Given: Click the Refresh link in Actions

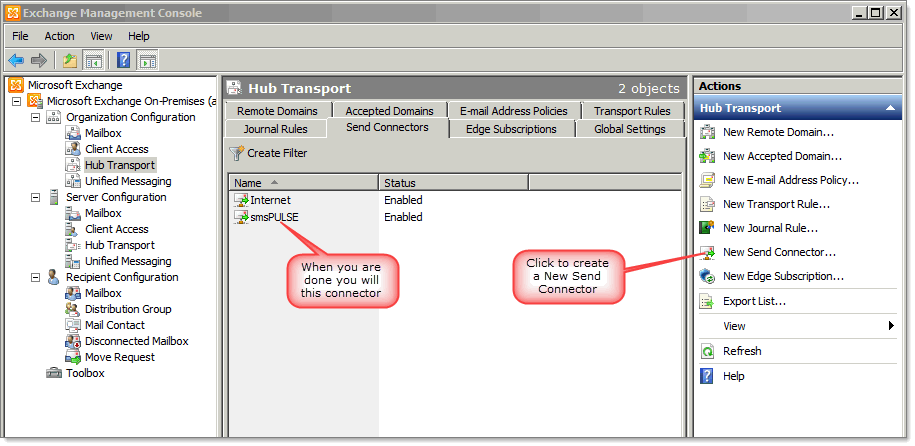Looking at the screenshot, I should (x=742, y=351).
